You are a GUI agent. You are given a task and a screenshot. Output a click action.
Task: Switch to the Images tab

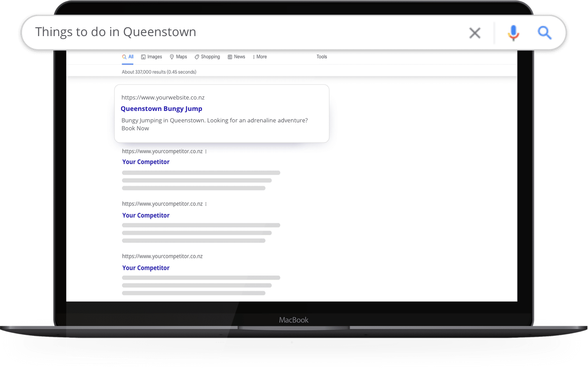[x=151, y=57]
